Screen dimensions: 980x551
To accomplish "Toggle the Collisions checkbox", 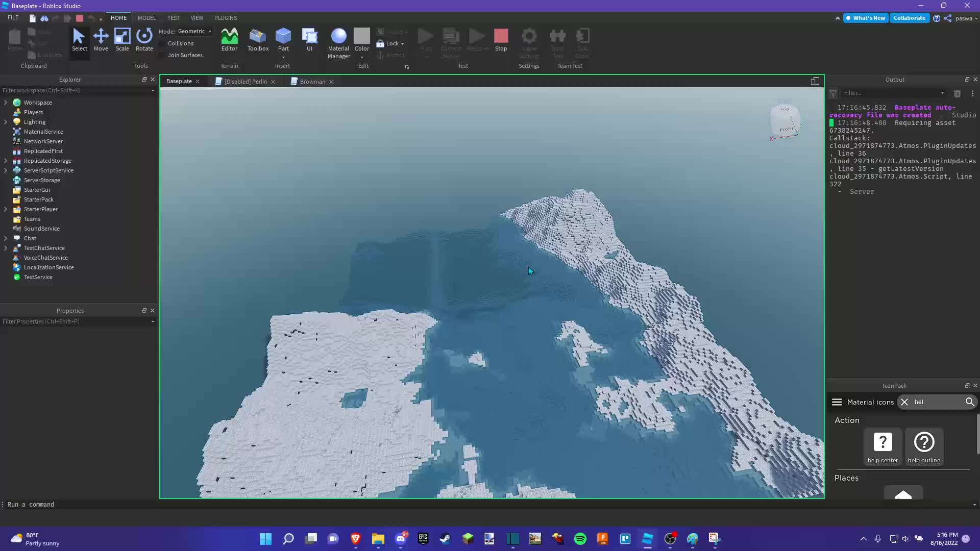I will tap(162, 43).
